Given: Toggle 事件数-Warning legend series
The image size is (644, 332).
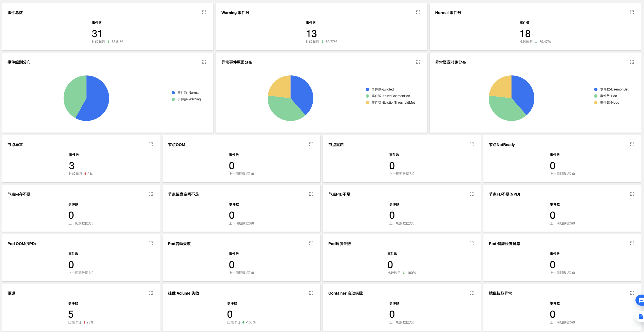Looking at the screenshot, I should click(x=186, y=99).
